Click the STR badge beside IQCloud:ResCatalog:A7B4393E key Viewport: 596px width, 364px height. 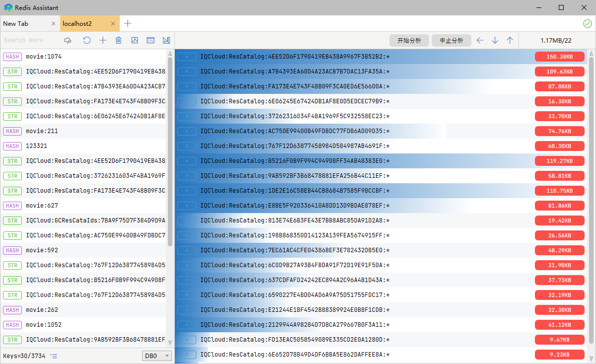click(x=12, y=86)
